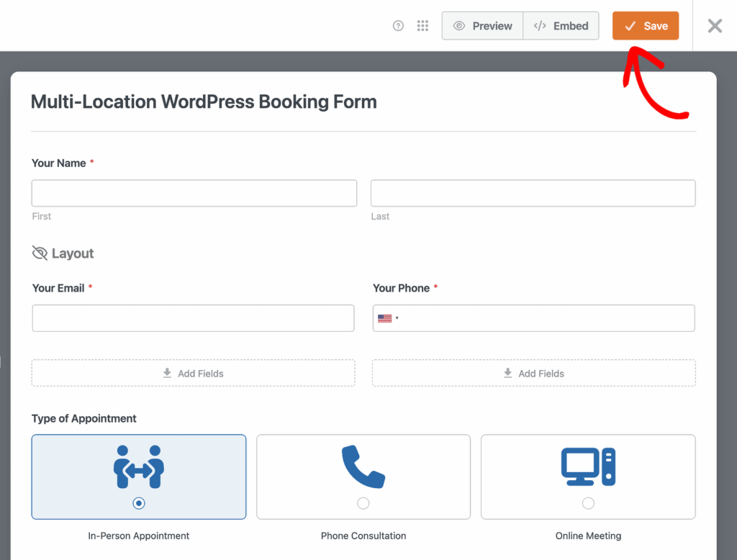This screenshot has height=560, width=737.
Task: Open the form Preview
Action: coord(482,25)
